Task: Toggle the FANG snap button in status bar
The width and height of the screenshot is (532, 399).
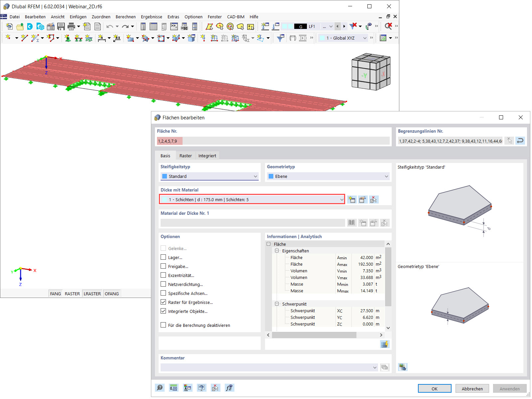Action: (x=56, y=294)
